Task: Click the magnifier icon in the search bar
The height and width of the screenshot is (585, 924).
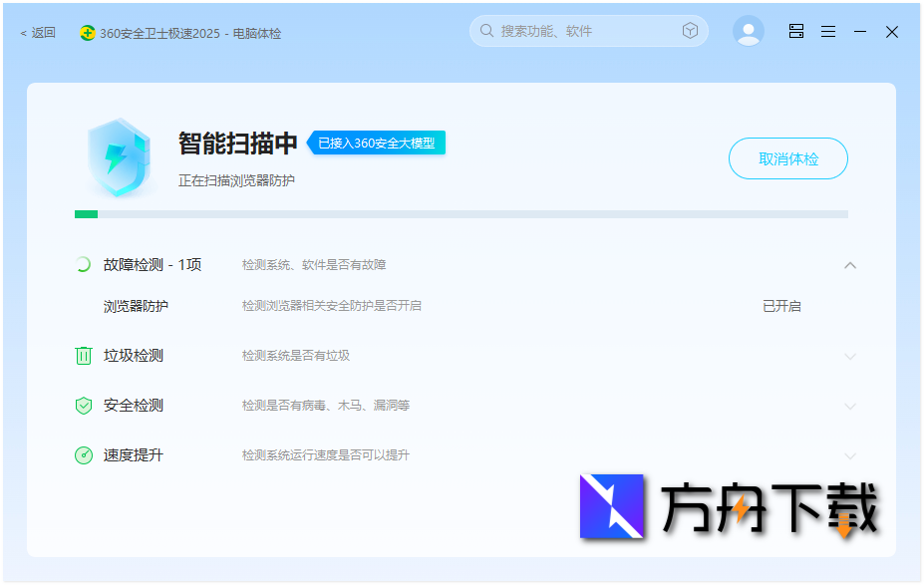Action: 485,30
